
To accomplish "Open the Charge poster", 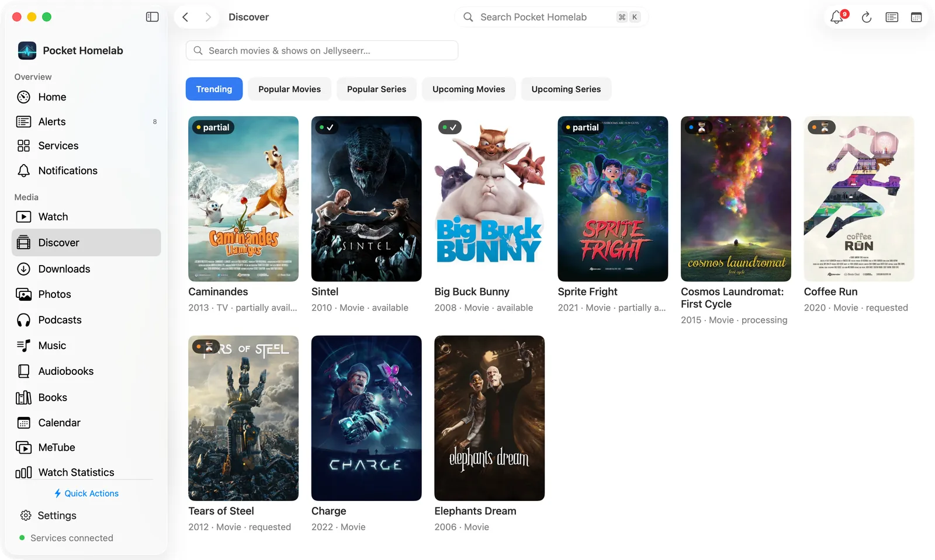I will coord(366,418).
